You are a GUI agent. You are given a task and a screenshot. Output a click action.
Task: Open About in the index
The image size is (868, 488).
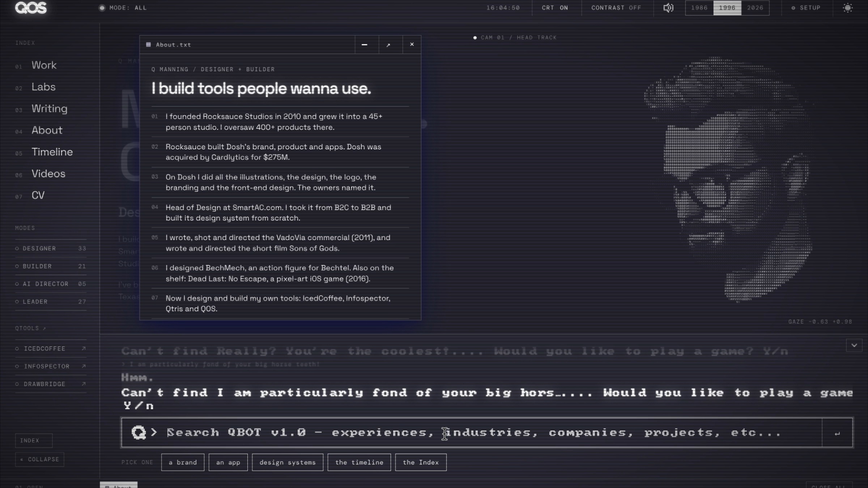point(47,130)
